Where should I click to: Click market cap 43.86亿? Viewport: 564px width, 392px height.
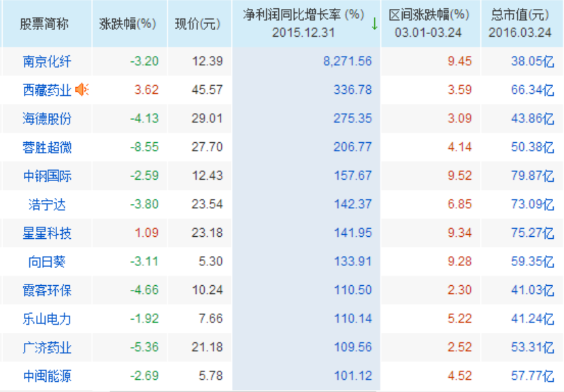[x=533, y=118]
